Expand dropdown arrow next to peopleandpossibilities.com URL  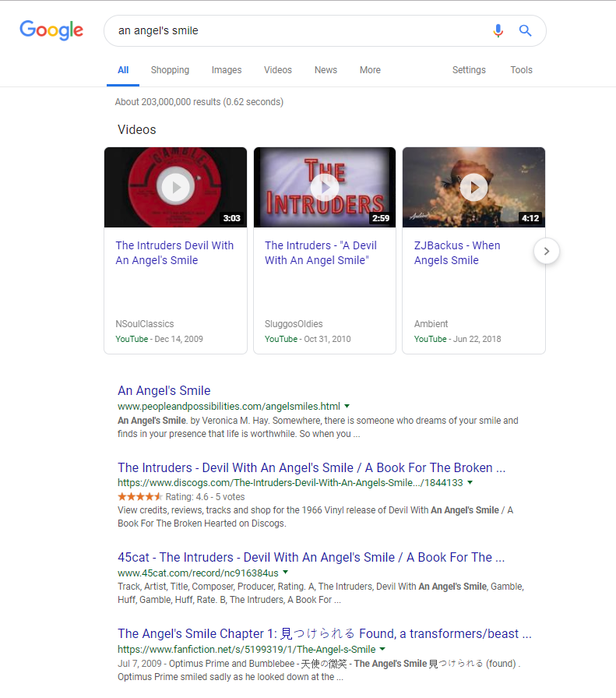pos(347,406)
